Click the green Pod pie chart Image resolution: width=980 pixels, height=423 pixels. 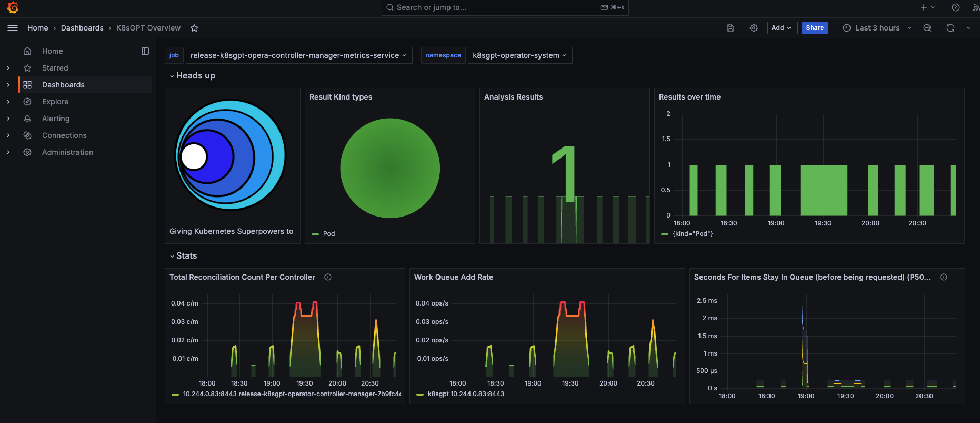click(x=390, y=168)
